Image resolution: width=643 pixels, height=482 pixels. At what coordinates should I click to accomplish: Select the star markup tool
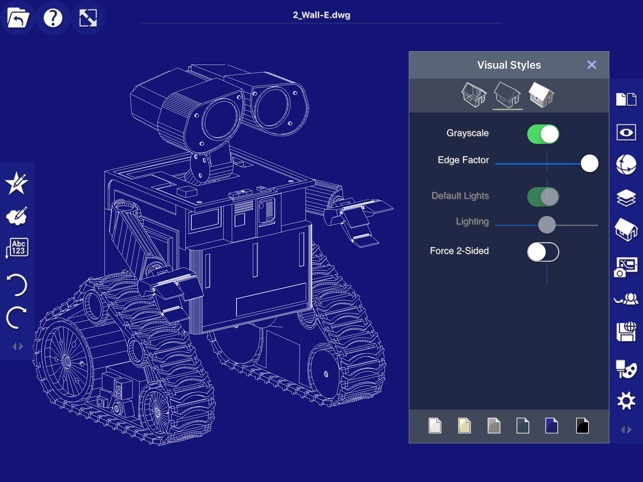click(x=16, y=183)
